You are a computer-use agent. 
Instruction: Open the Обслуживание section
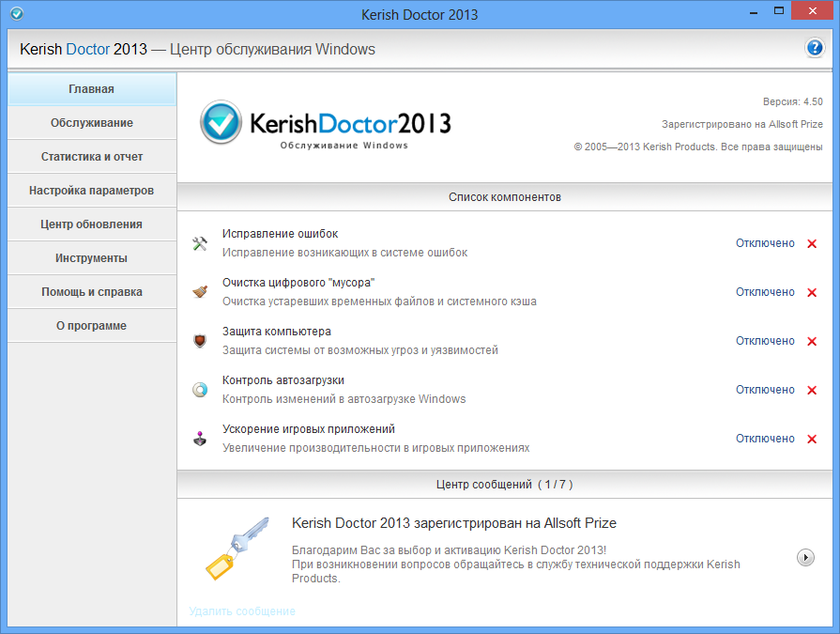click(91, 123)
